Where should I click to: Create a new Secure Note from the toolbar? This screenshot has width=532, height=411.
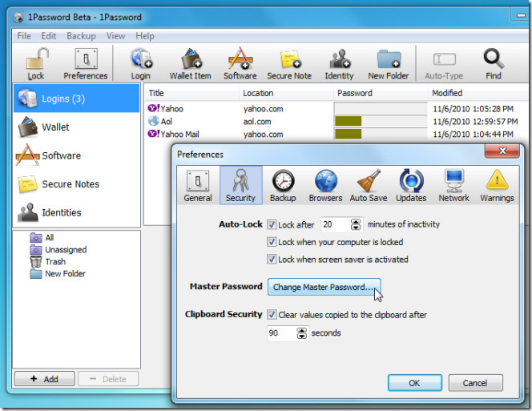coord(289,64)
